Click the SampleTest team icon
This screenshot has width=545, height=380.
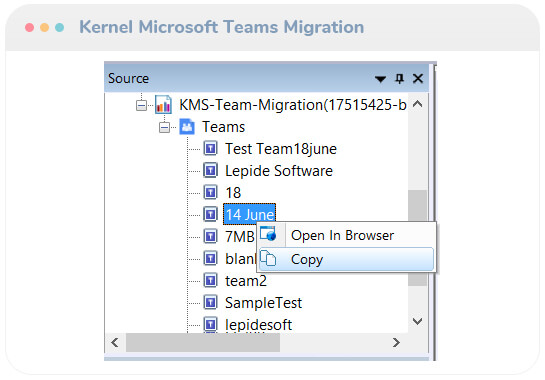click(210, 302)
